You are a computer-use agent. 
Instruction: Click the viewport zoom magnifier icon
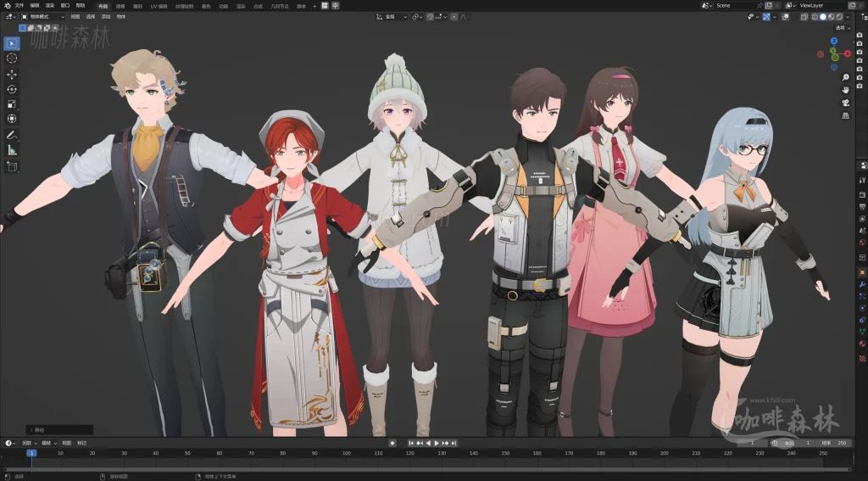point(845,77)
